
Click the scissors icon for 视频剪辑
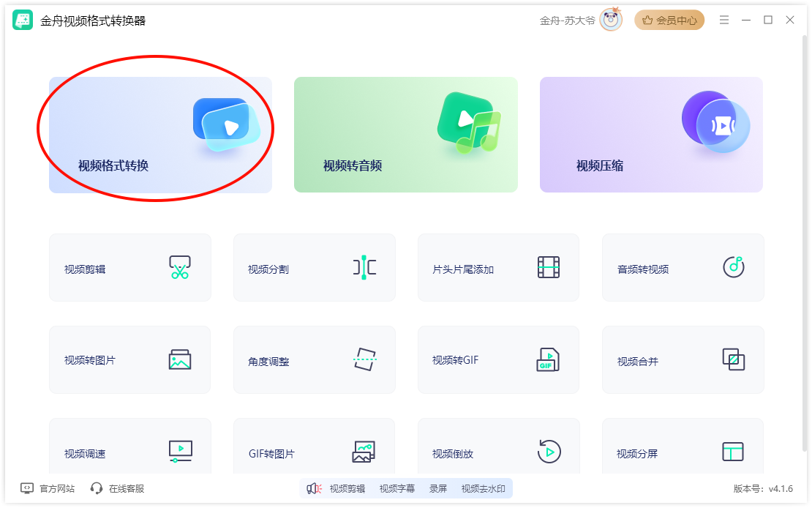pyautogui.click(x=180, y=267)
